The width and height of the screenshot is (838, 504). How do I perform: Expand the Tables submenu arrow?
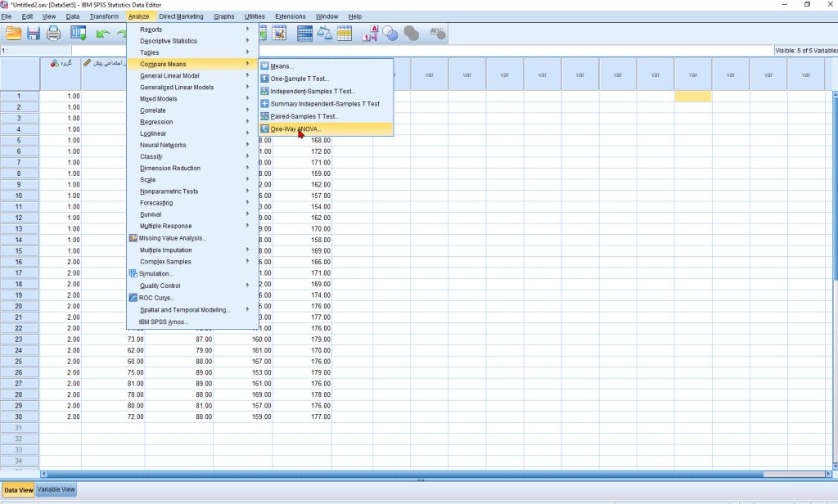tap(247, 52)
